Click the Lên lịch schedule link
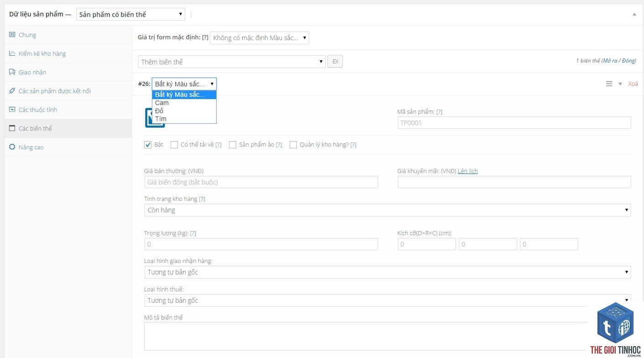Screen dimensions: 644x358 click(x=467, y=171)
